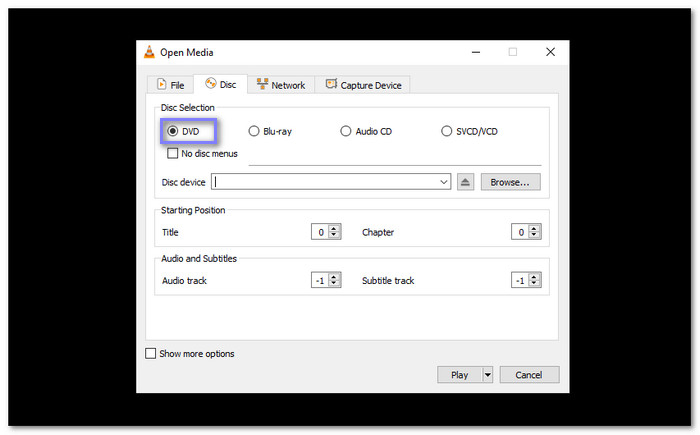Click the VLC cone icon in title bar
The image size is (700, 435).
click(149, 52)
